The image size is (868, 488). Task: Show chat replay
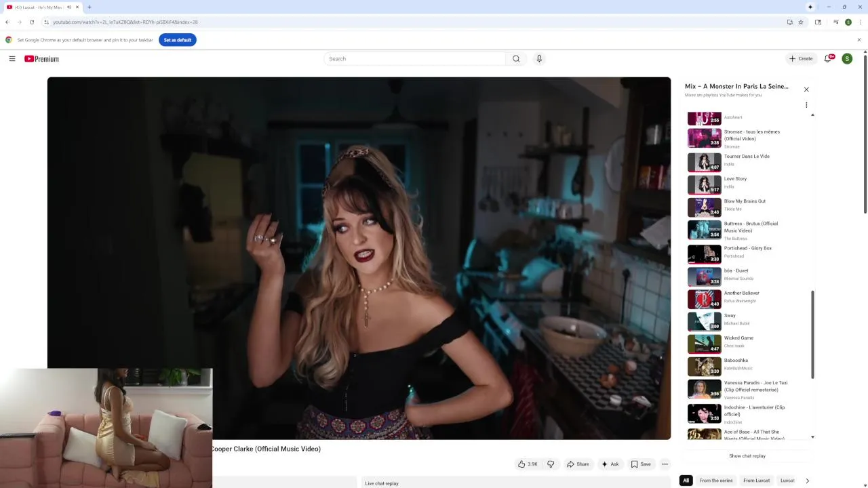747,456
